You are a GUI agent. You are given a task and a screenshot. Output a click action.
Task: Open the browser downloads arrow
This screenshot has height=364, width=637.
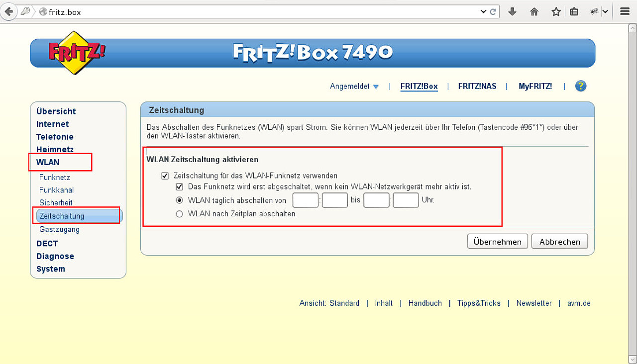coord(512,11)
